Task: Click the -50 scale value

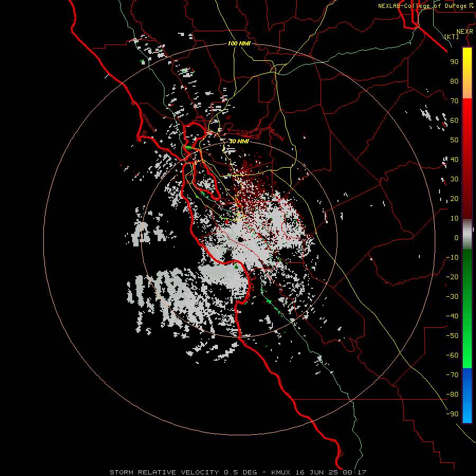Action: (x=452, y=336)
